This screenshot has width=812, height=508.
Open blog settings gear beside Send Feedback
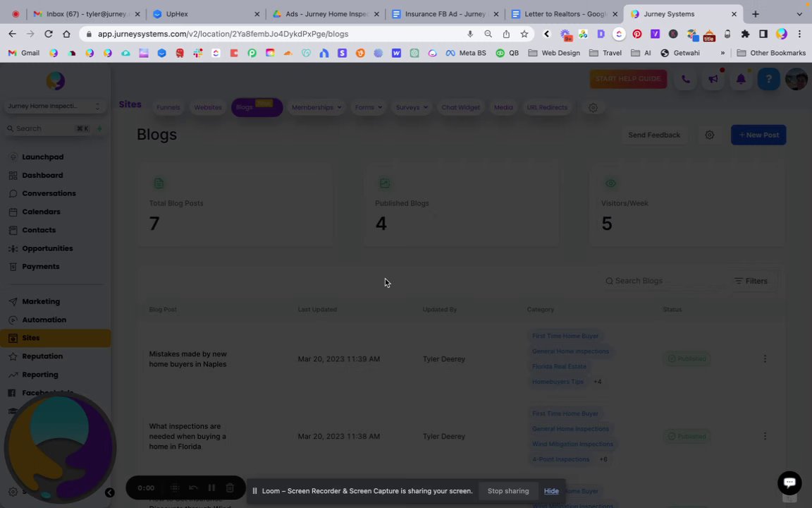710,135
